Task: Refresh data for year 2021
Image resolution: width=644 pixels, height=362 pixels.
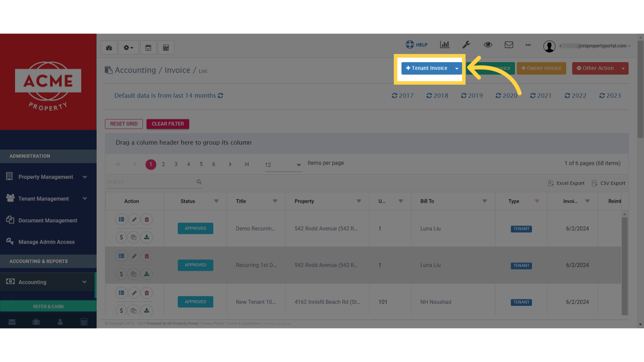Action: pyautogui.click(x=540, y=96)
